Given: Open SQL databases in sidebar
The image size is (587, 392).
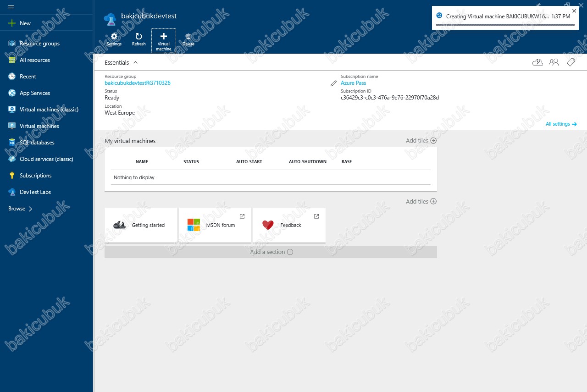Looking at the screenshot, I should tap(37, 143).
